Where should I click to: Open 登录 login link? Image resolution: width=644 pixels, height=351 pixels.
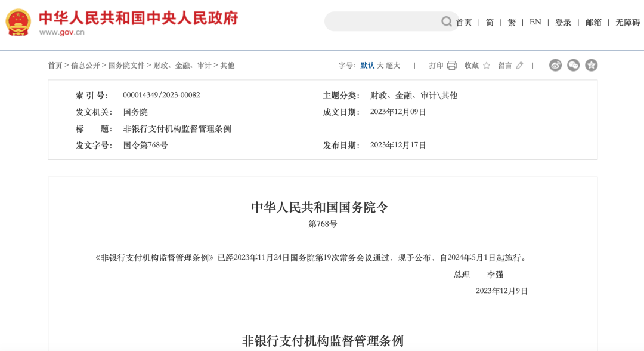click(x=563, y=22)
